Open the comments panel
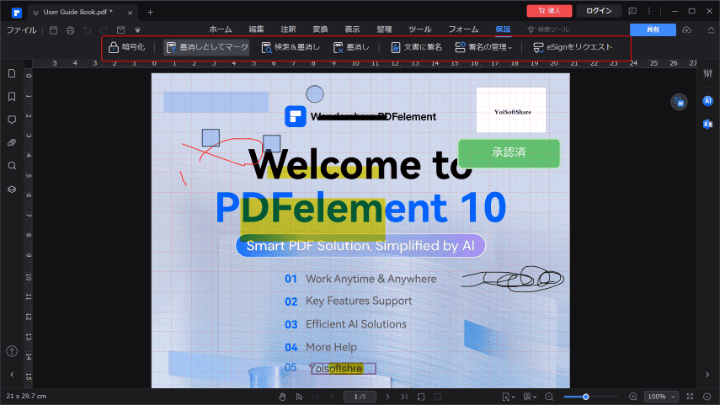 pos(12,120)
